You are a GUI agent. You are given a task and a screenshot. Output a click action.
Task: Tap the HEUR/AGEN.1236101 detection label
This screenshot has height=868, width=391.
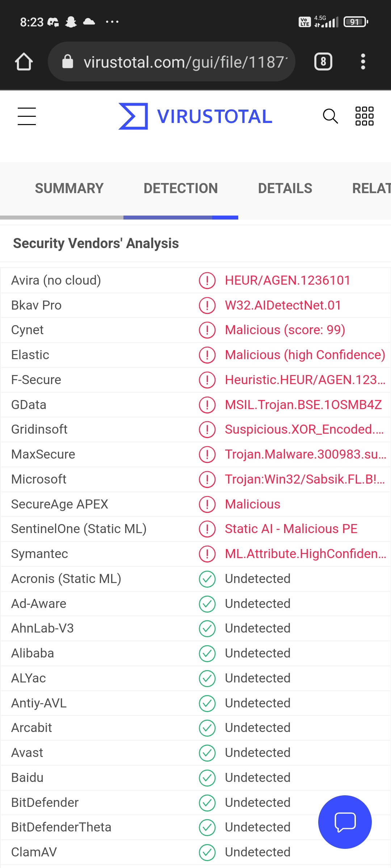pyautogui.click(x=287, y=280)
